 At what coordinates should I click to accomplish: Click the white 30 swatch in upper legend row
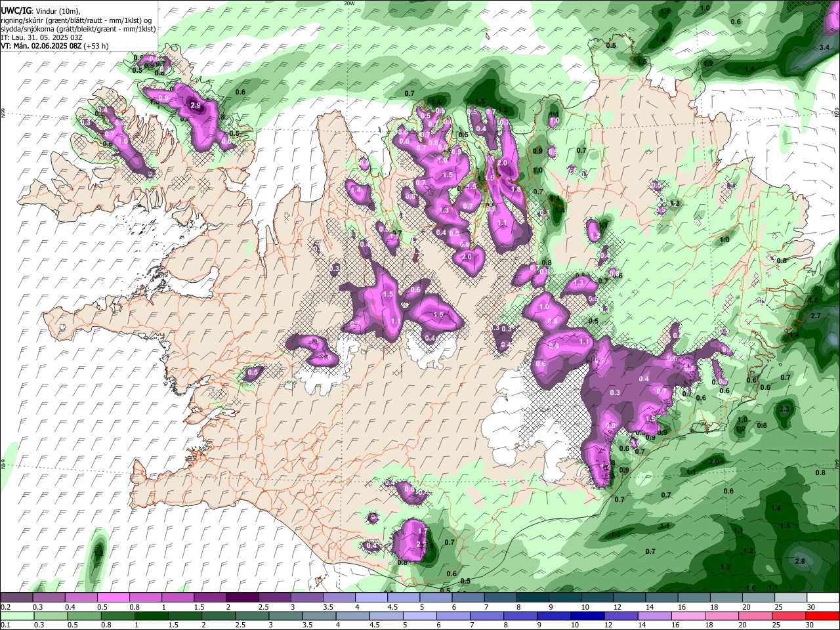[823, 598]
